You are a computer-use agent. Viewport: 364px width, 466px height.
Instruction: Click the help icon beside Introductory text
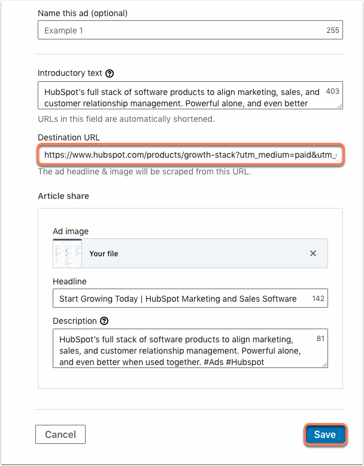click(x=110, y=73)
